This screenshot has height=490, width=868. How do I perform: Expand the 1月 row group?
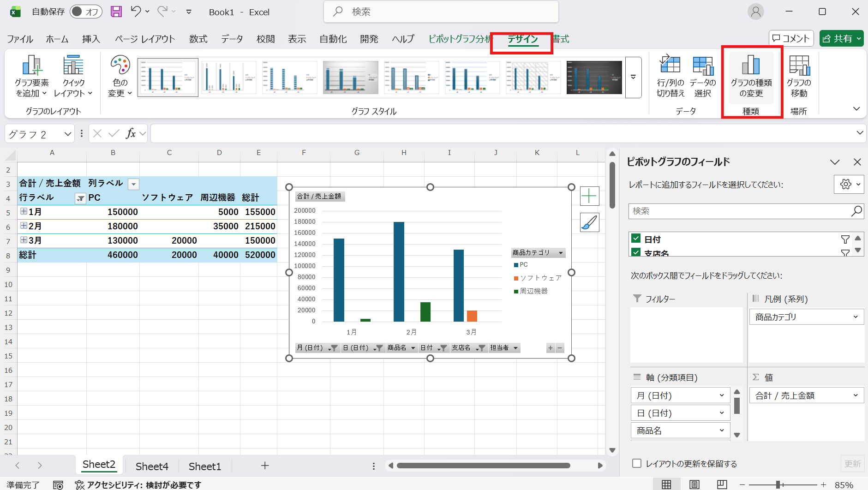pyautogui.click(x=24, y=211)
